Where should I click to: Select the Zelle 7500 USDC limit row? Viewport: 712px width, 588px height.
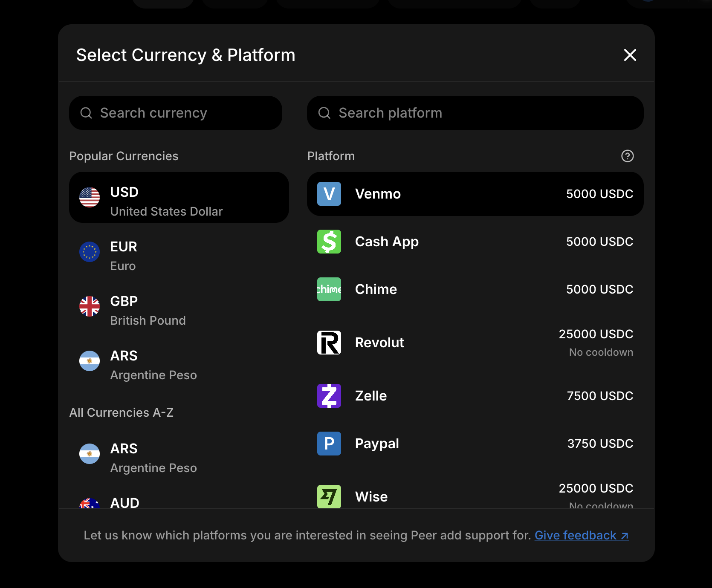click(x=475, y=396)
